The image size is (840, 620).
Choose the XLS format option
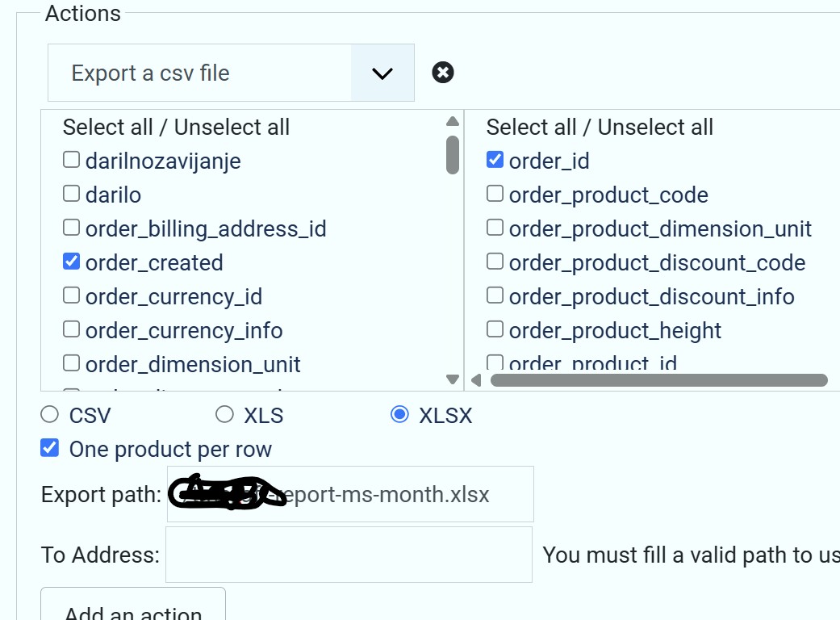click(224, 415)
